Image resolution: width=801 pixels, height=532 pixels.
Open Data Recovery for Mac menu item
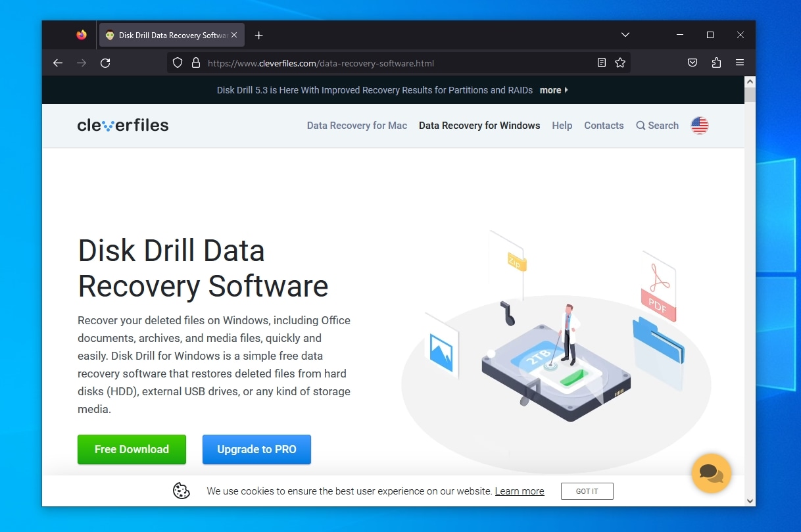point(357,126)
